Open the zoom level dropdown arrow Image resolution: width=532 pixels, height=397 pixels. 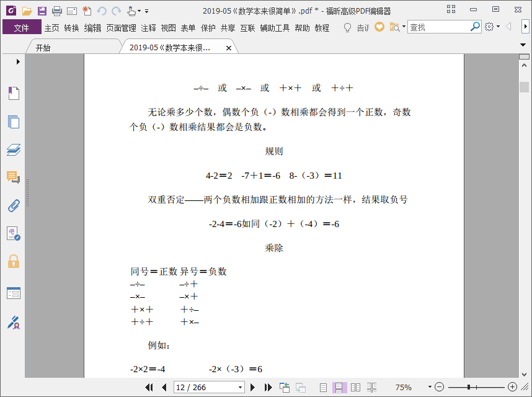[x=430, y=387]
